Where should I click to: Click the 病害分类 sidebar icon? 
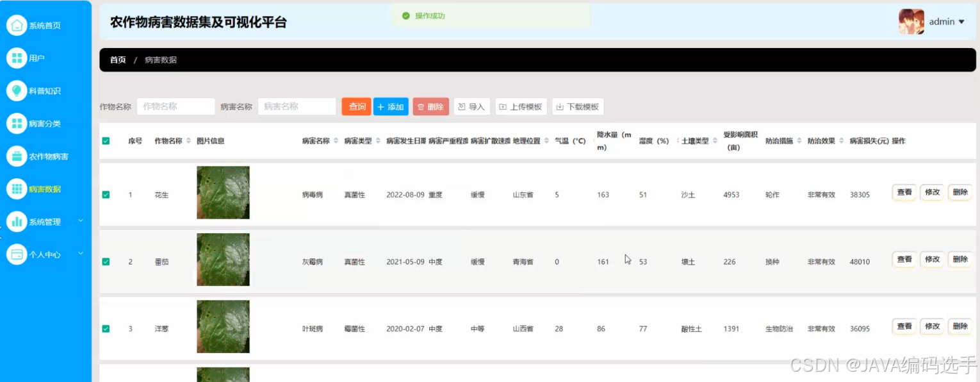[x=17, y=123]
